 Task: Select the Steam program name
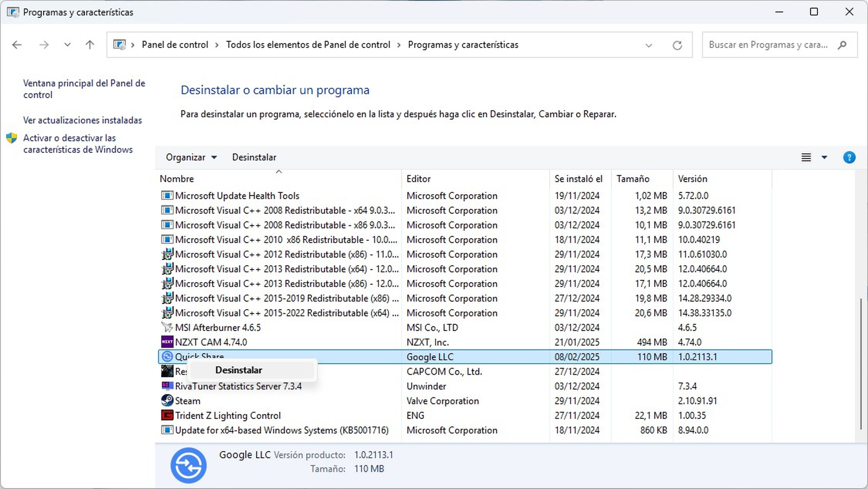[x=188, y=401]
